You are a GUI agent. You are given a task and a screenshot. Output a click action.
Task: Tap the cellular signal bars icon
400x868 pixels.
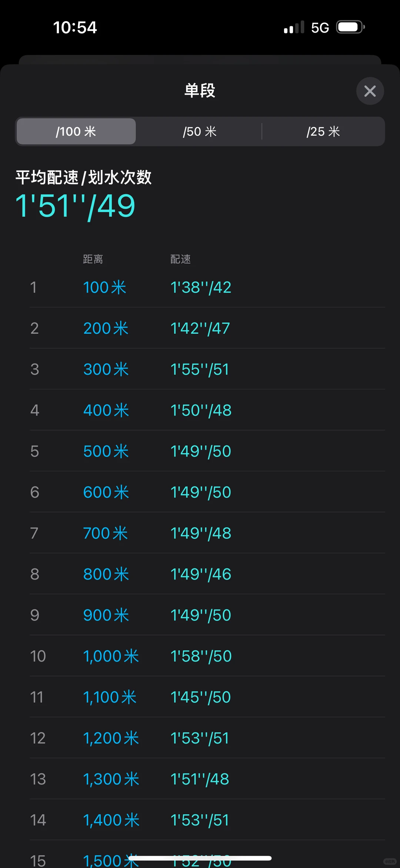pos(294,27)
